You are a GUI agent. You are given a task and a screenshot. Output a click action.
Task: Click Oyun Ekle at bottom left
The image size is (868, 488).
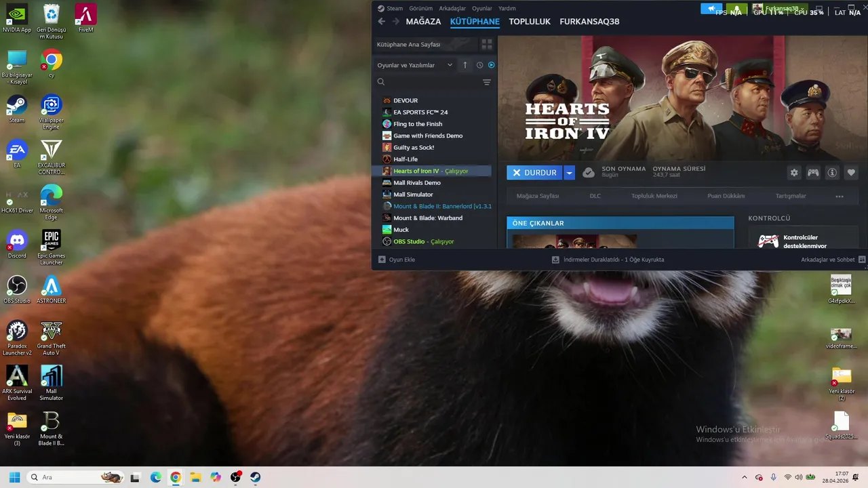point(397,260)
